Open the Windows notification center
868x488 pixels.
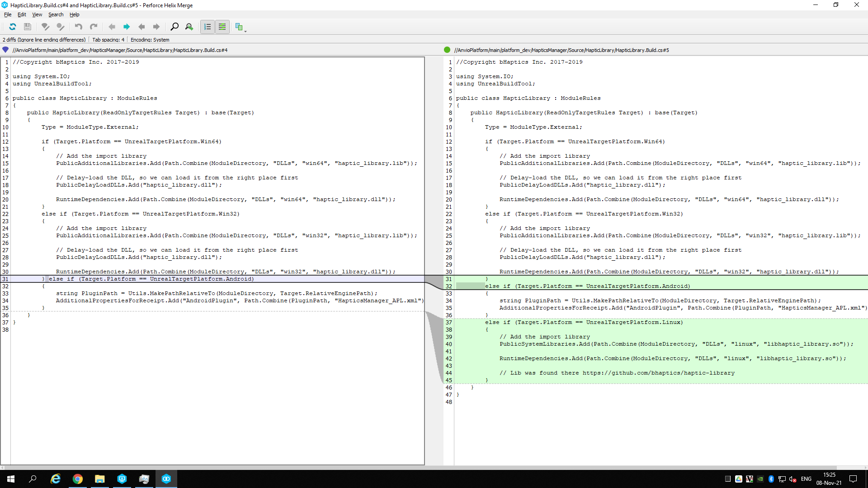click(853, 479)
